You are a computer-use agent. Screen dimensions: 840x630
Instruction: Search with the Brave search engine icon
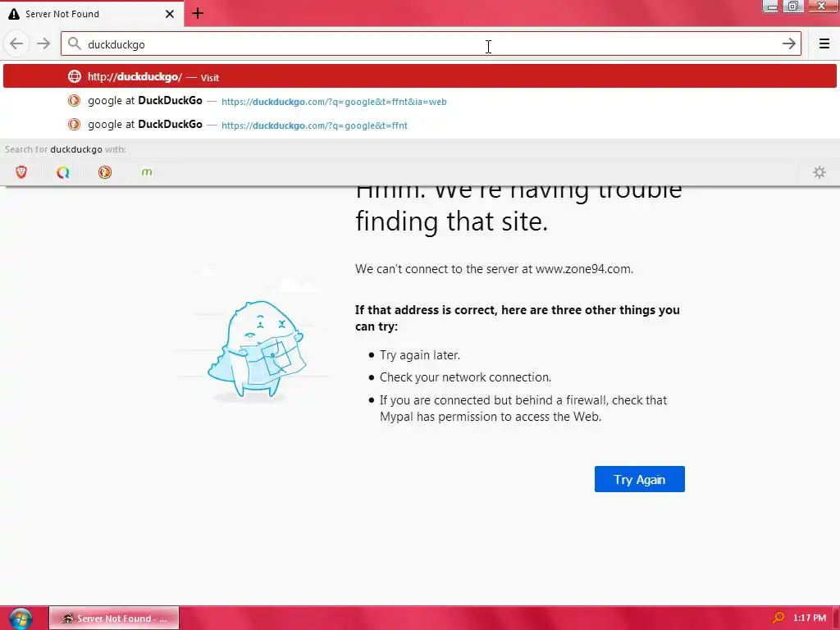[21, 172]
